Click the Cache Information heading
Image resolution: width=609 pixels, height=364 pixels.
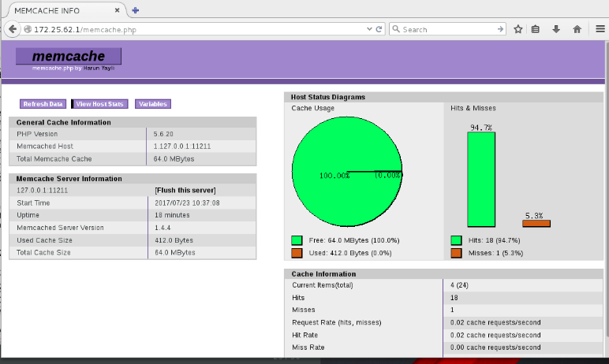tap(323, 274)
